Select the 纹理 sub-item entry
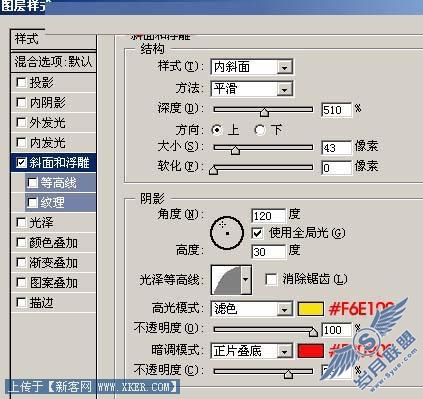The height and width of the screenshot is (399, 423). (60, 202)
